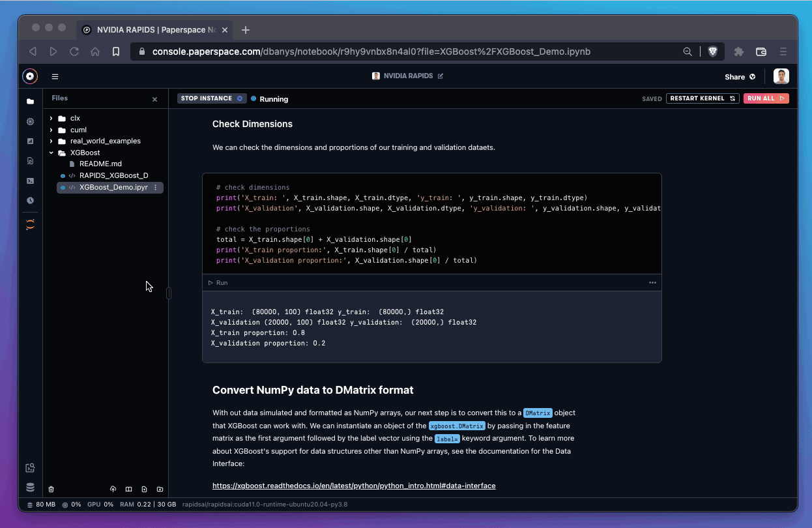The image size is (812, 528).
Task: Run the check dimensions code cell
Action: (218, 283)
